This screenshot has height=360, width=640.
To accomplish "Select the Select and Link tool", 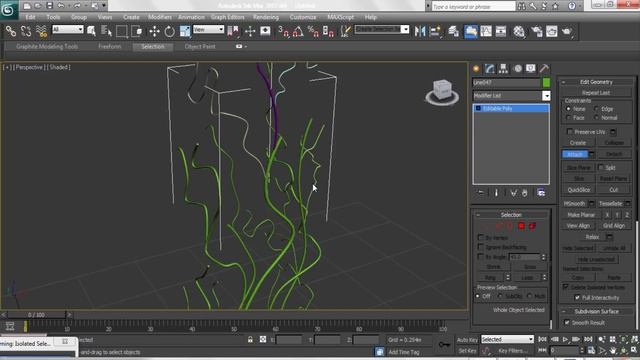I will 11,31.
